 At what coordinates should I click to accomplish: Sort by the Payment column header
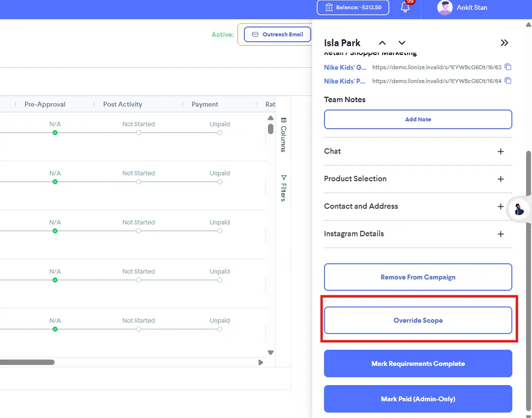coord(205,105)
